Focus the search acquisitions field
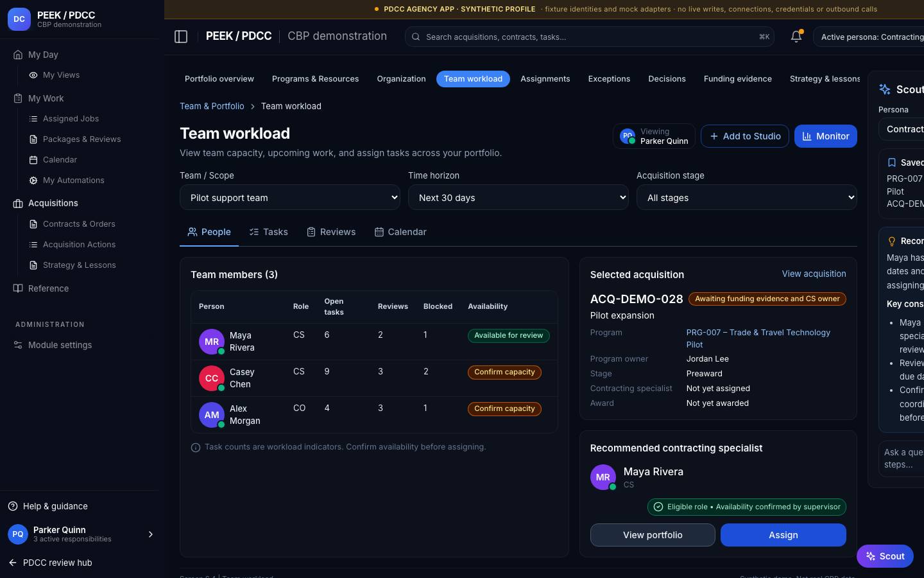This screenshot has width=924, height=578. coord(590,37)
